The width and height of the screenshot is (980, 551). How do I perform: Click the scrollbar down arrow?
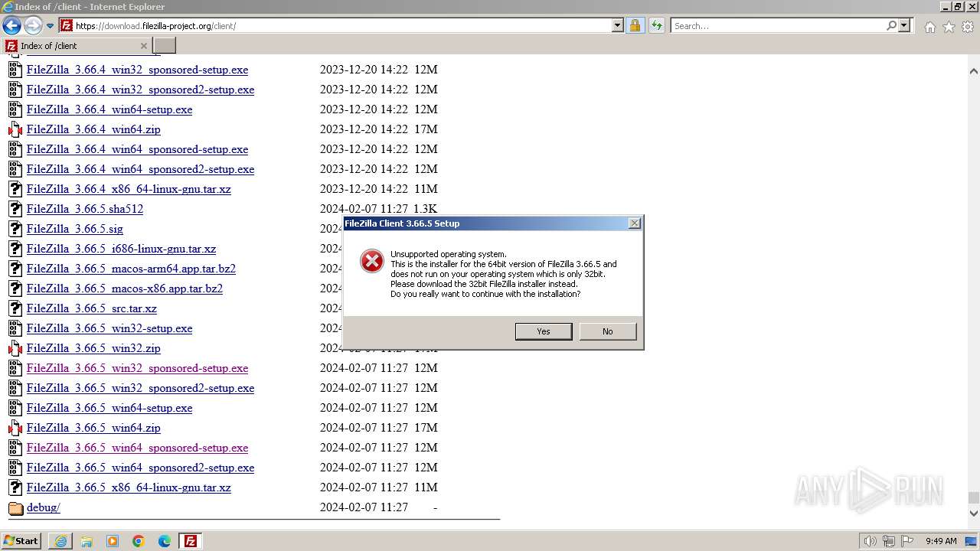973,514
